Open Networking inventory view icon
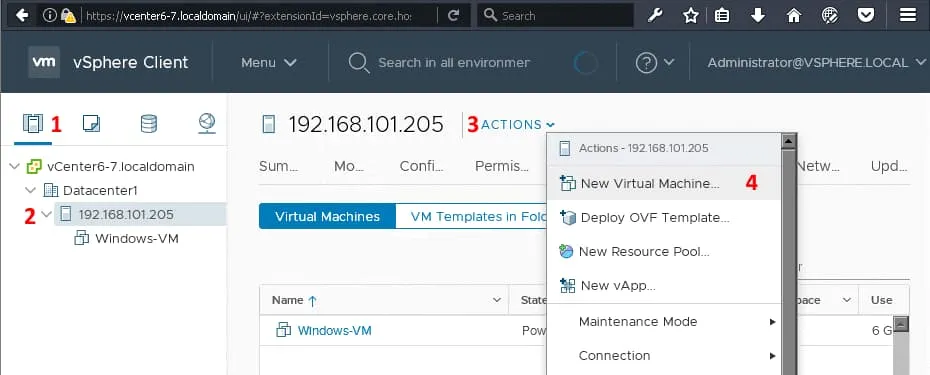 click(x=206, y=123)
